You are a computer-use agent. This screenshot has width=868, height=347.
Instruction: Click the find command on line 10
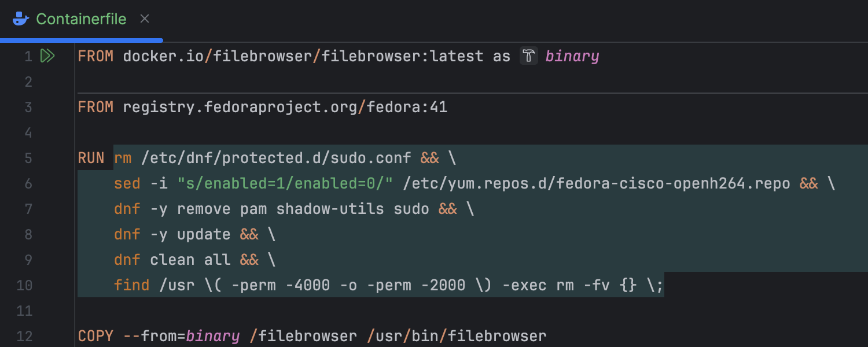131,285
